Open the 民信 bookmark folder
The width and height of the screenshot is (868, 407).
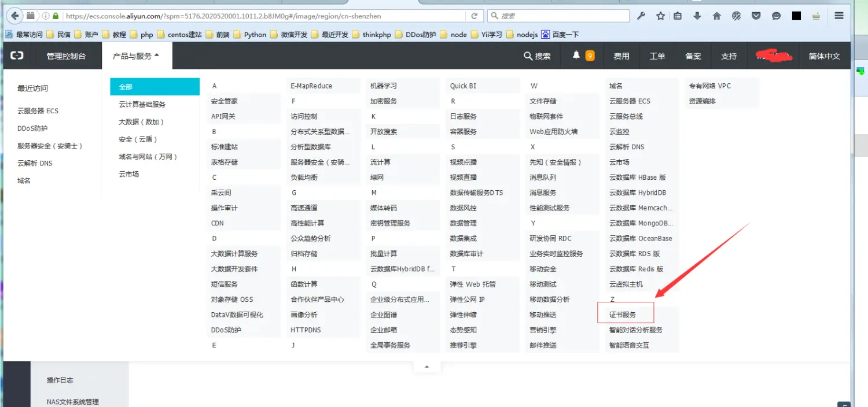tap(58, 35)
